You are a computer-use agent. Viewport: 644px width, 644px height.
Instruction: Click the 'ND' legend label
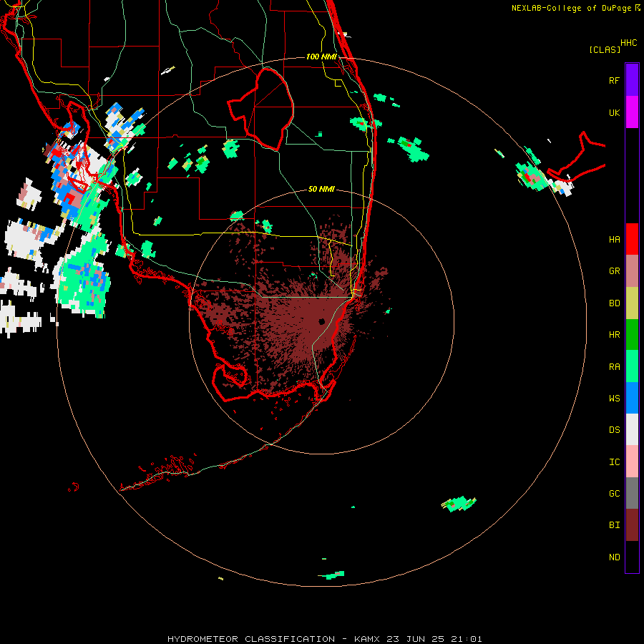click(x=614, y=557)
